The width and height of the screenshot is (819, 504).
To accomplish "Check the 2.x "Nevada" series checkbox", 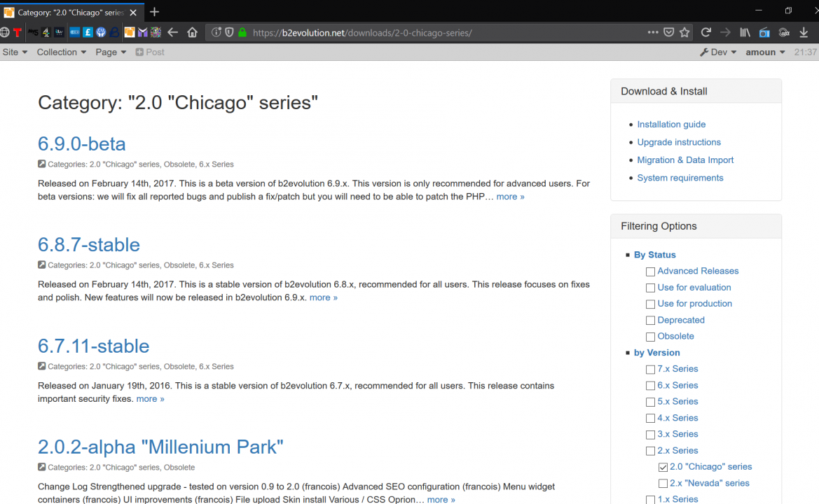I will [663, 484].
